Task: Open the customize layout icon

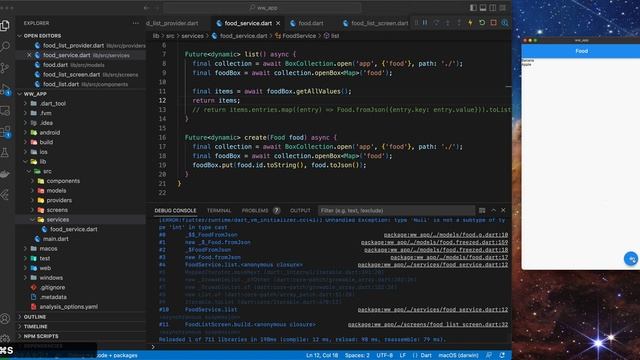Action: click(x=503, y=7)
